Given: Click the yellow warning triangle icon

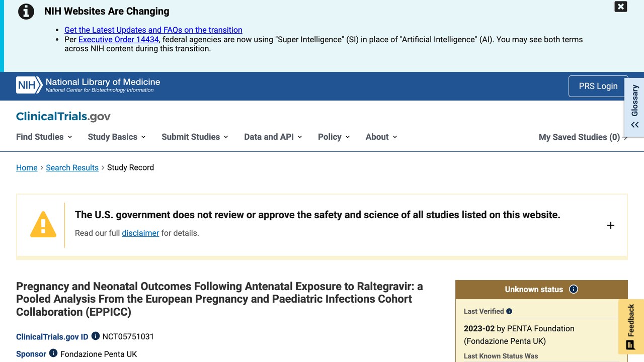Looking at the screenshot, I should (x=43, y=224).
